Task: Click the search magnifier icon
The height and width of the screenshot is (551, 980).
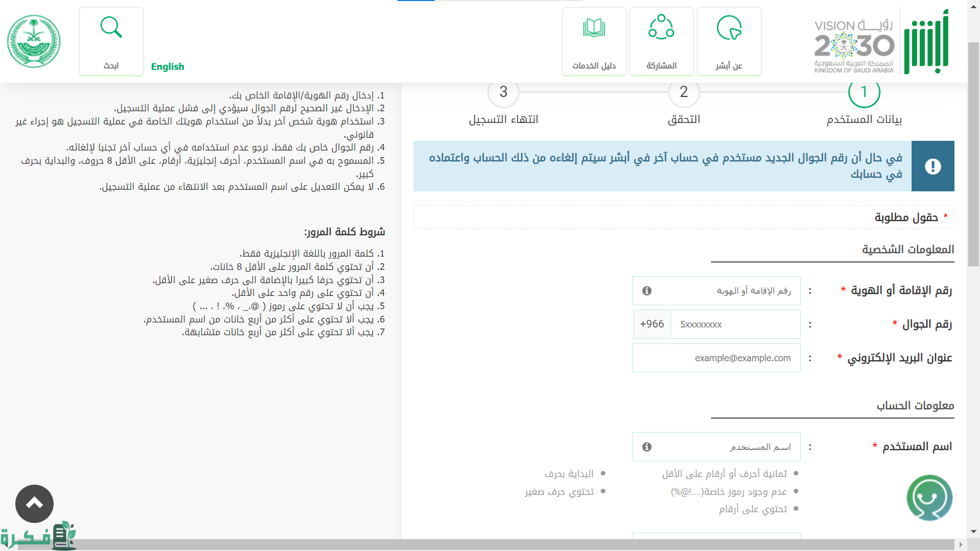Action: [x=111, y=27]
